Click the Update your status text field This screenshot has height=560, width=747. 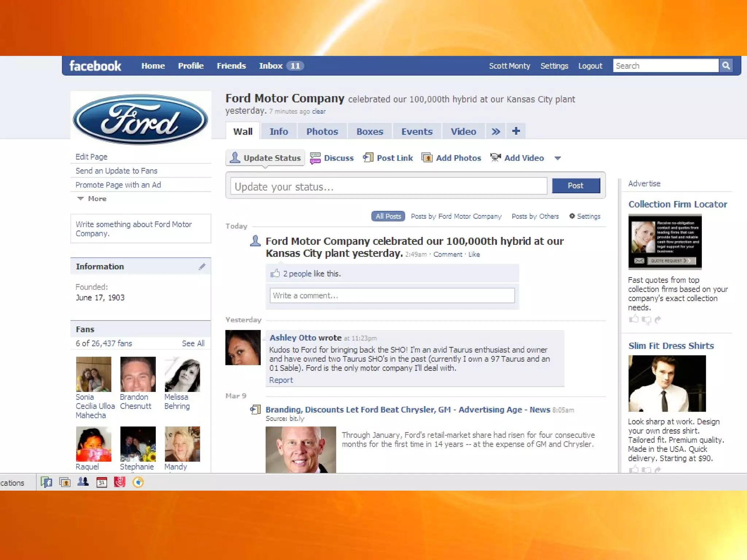coord(388,187)
